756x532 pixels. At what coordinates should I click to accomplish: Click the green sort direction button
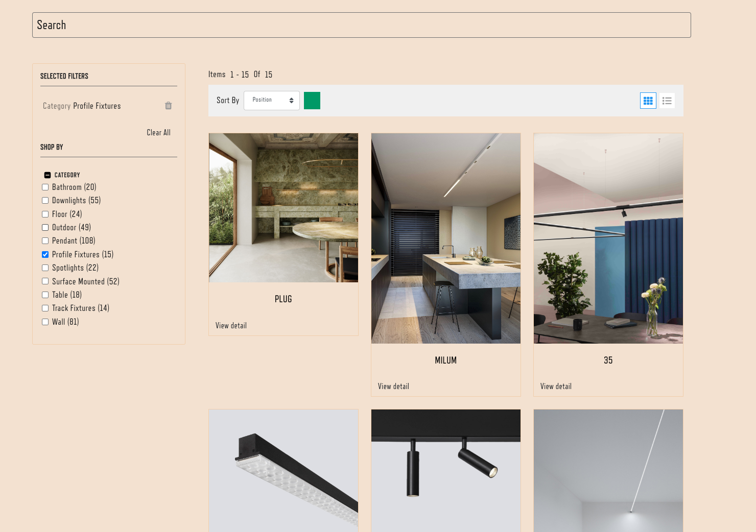pyautogui.click(x=312, y=101)
